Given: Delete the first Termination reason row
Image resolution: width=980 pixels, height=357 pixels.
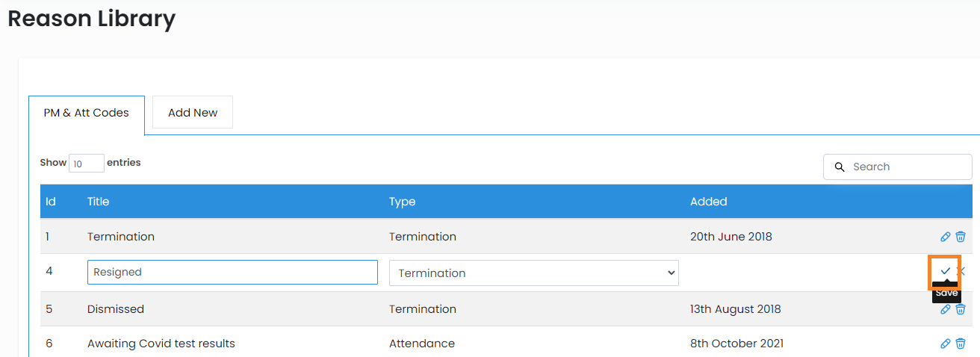Looking at the screenshot, I should [x=961, y=237].
